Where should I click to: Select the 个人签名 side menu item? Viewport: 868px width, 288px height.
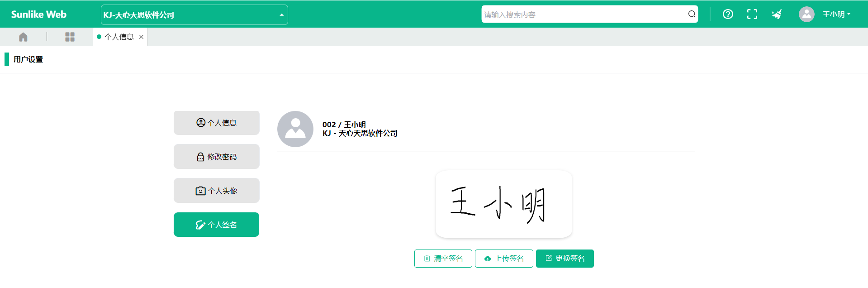click(217, 225)
